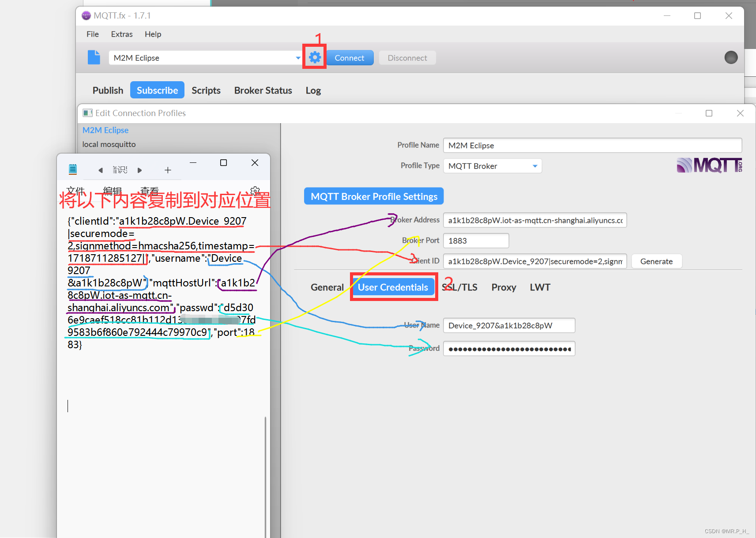The width and height of the screenshot is (756, 538).
Task: Switch to the Scripts tab
Action: click(206, 90)
